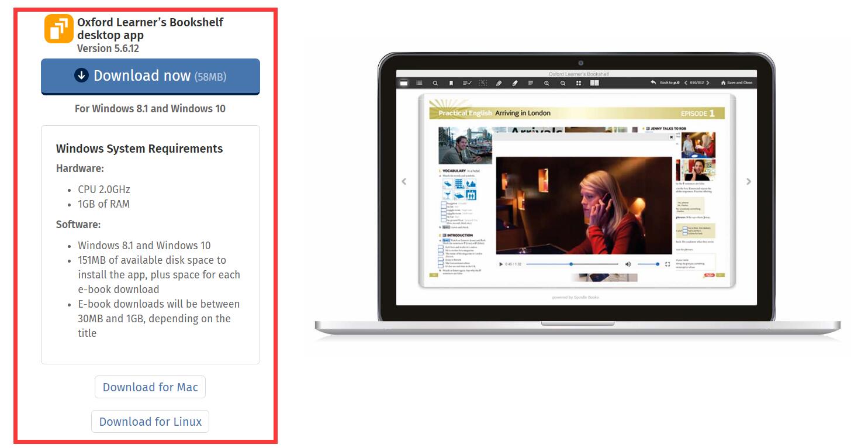Click the '1GB of RAM' requirement
This screenshot has height=448, width=868.
coord(104,204)
